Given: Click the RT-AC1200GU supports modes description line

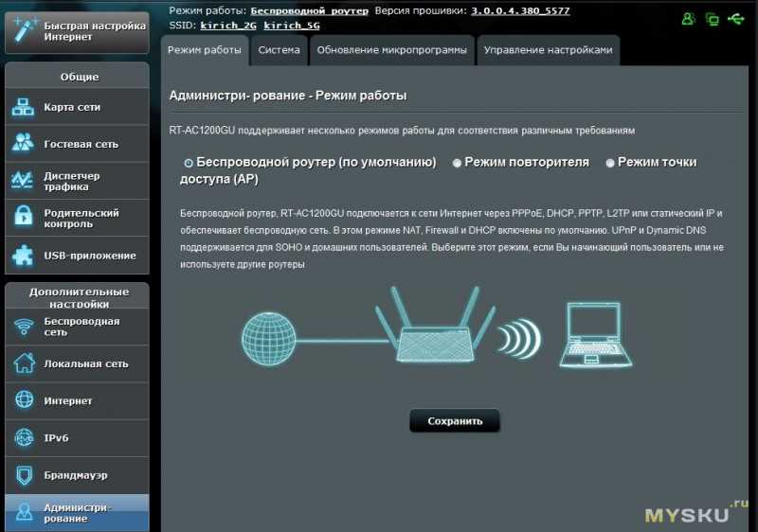Looking at the screenshot, I should point(402,131).
